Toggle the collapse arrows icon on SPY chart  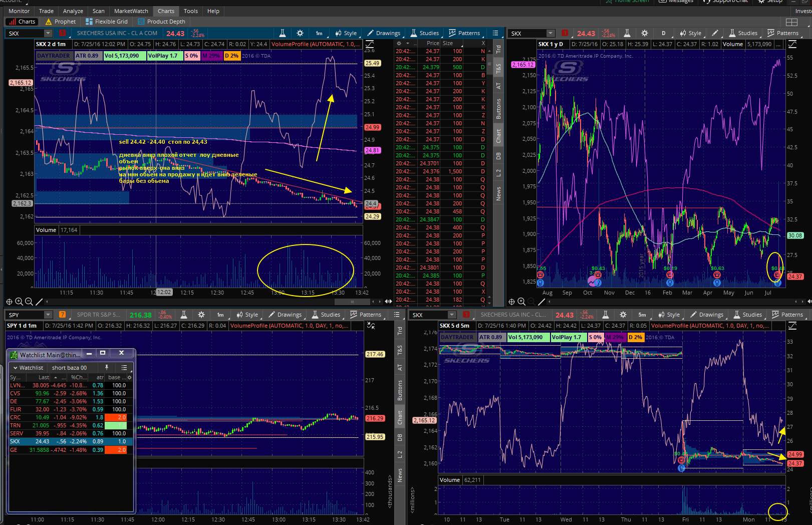click(x=371, y=326)
